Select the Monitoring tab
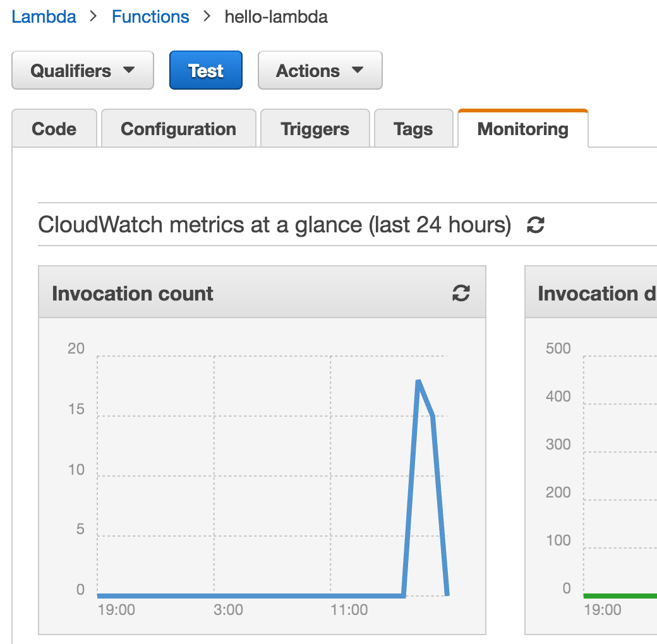The image size is (657, 644). pyautogui.click(x=522, y=128)
